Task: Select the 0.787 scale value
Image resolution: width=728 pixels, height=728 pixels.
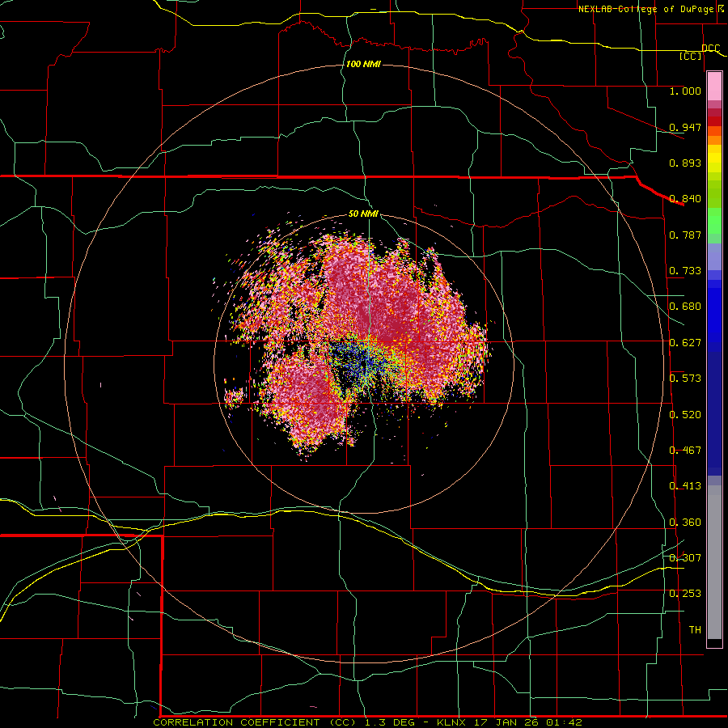Action: coord(685,235)
